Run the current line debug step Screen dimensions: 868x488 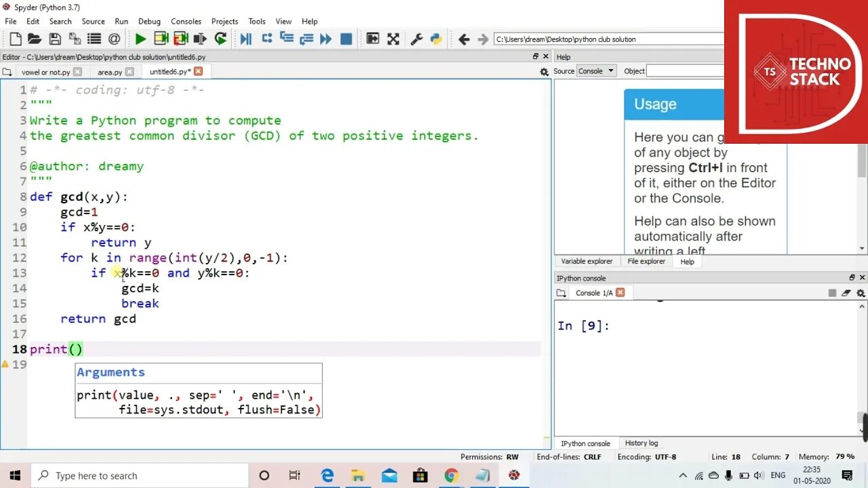point(267,39)
